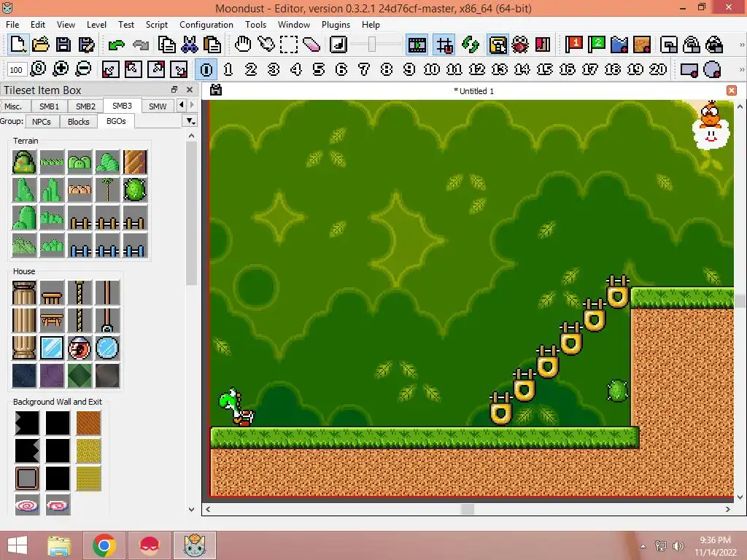Open File Explorer from taskbar

click(x=60, y=545)
